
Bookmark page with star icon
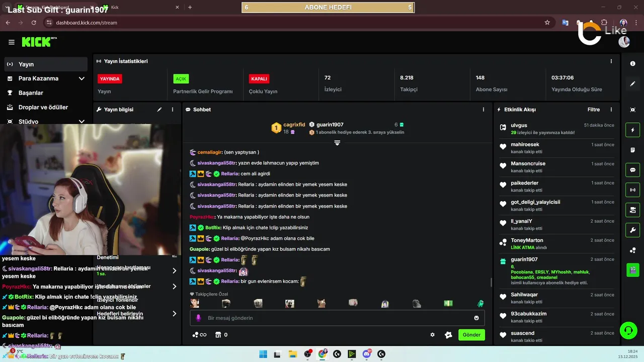coord(547,23)
